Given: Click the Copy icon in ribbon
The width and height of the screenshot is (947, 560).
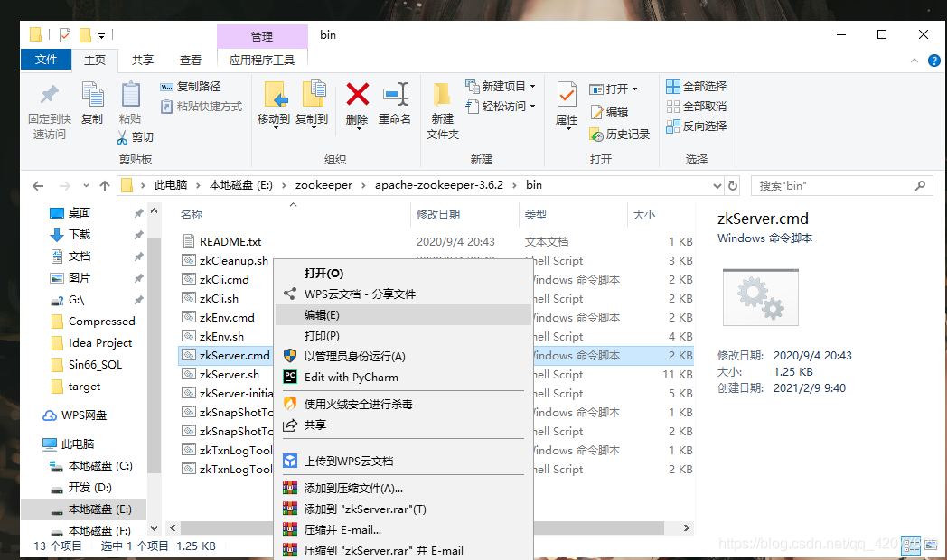Looking at the screenshot, I should coord(92,96).
